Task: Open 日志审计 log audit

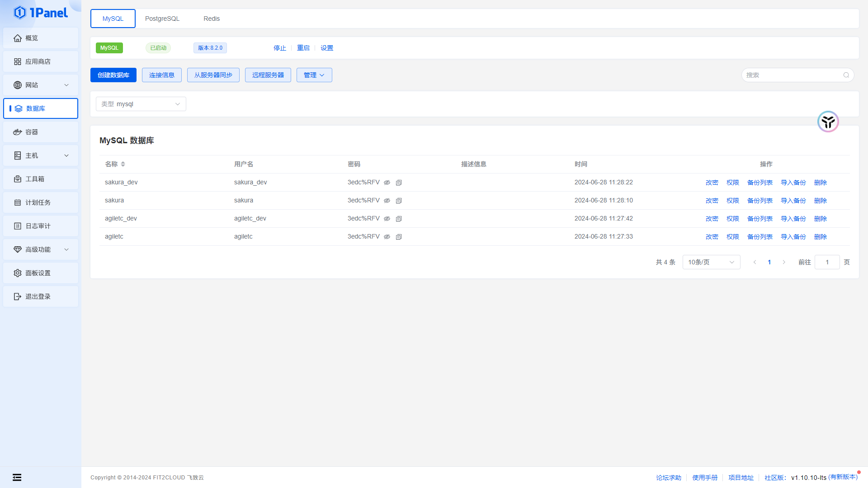Action: pyautogui.click(x=41, y=226)
